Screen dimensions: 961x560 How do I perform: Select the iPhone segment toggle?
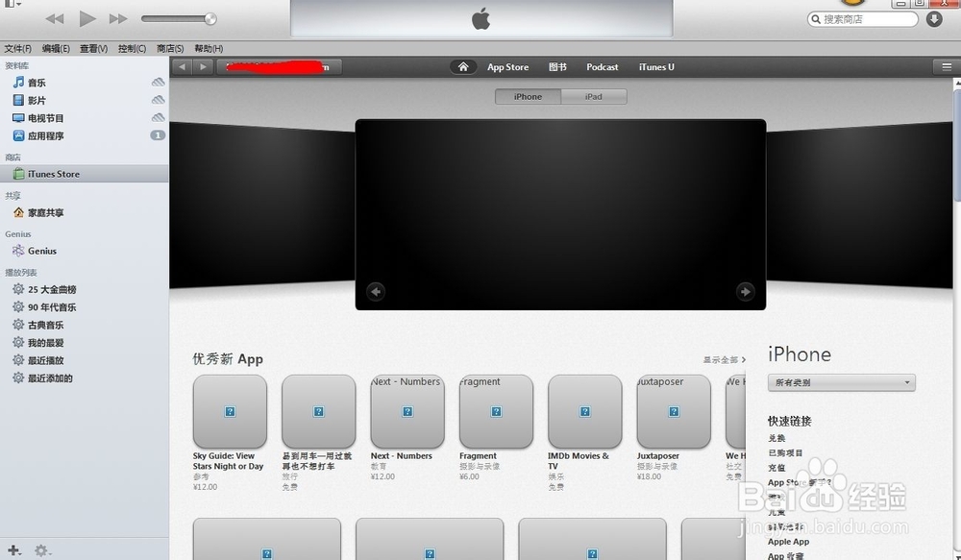coord(528,96)
